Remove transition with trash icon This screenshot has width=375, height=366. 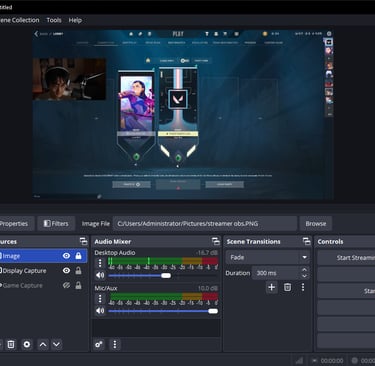[x=287, y=287]
